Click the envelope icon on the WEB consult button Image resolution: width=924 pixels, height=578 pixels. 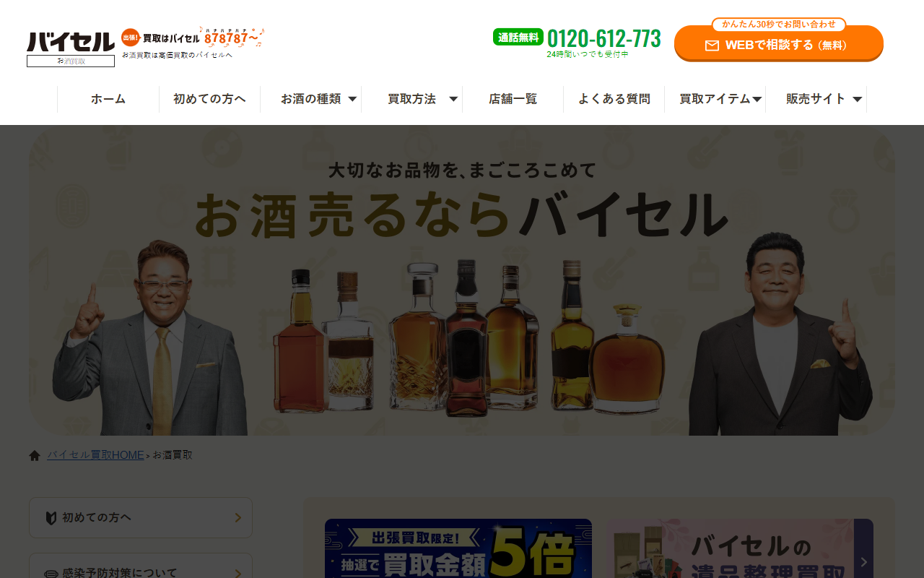pyautogui.click(x=712, y=46)
